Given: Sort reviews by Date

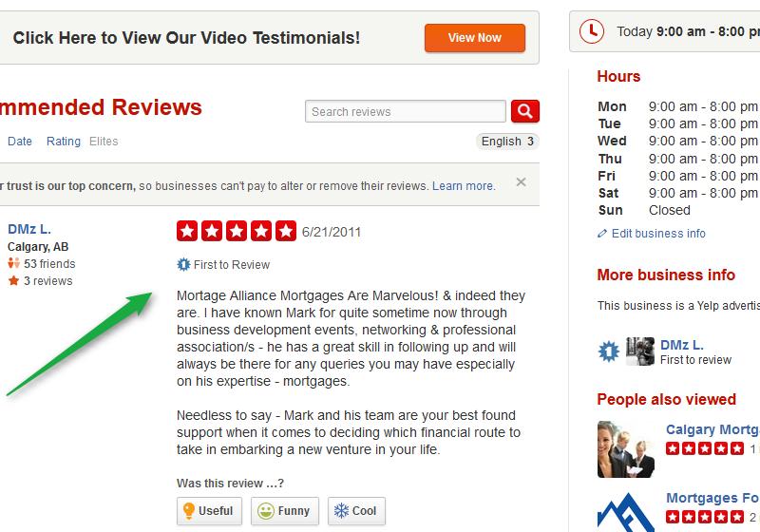Looking at the screenshot, I should click(20, 142).
